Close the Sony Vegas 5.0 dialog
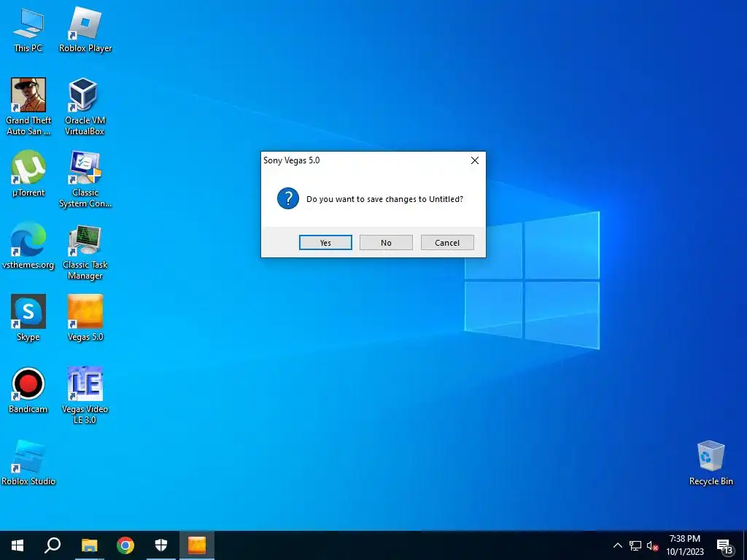This screenshot has width=747, height=560. tap(474, 160)
